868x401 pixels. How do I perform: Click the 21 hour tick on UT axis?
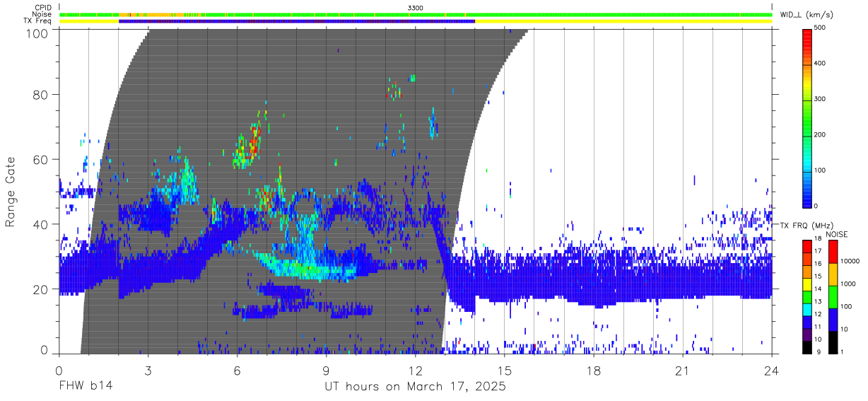[x=682, y=370]
